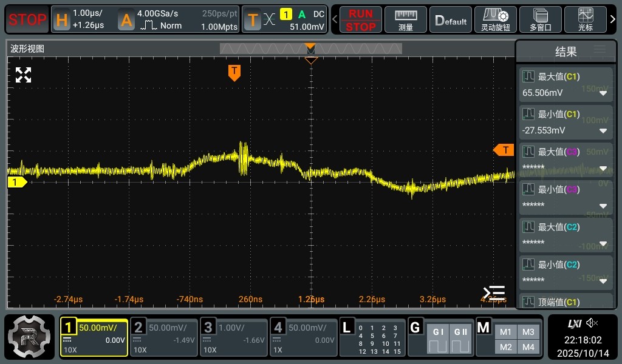622x364 pixels.
Task: Open the 结果 panel header menu
Action: click(x=600, y=50)
